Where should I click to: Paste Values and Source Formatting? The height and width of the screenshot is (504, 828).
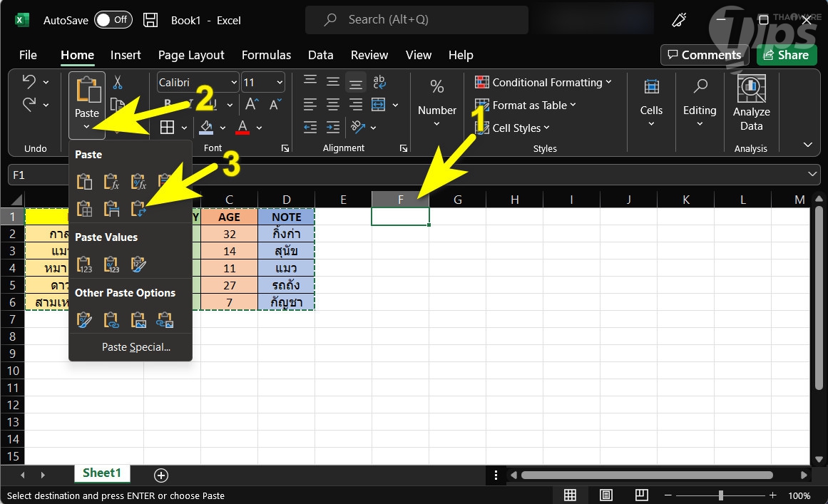(x=138, y=264)
